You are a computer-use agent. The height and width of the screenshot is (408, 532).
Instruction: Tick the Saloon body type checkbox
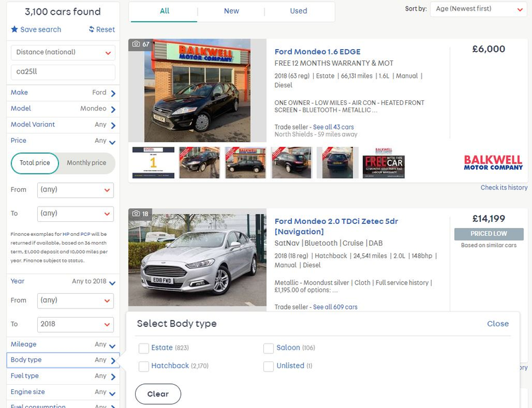click(x=269, y=348)
